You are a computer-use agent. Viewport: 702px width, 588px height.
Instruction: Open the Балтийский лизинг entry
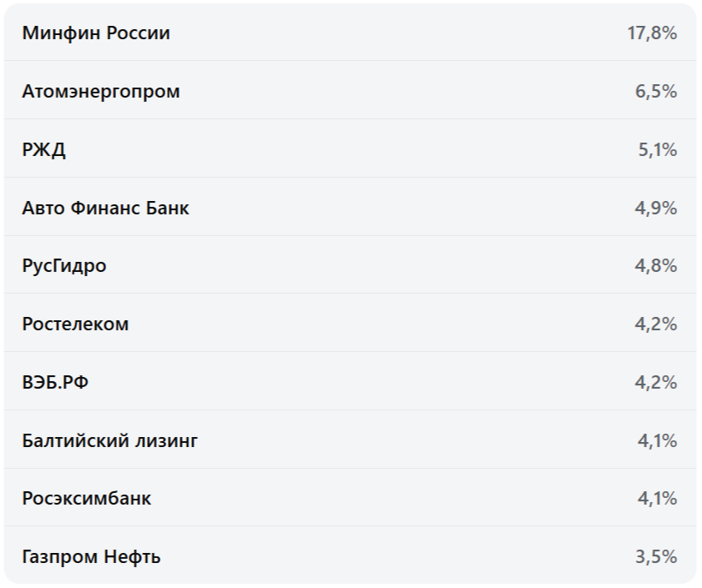tap(110, 440)
